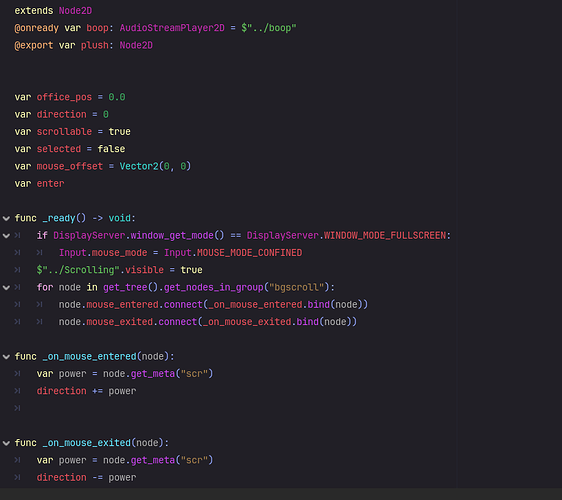Screen dimensions: 562x500
Task: Click WINDOW_MODE_FULLSCREEN constant
Action: click(x=385, y=235)
